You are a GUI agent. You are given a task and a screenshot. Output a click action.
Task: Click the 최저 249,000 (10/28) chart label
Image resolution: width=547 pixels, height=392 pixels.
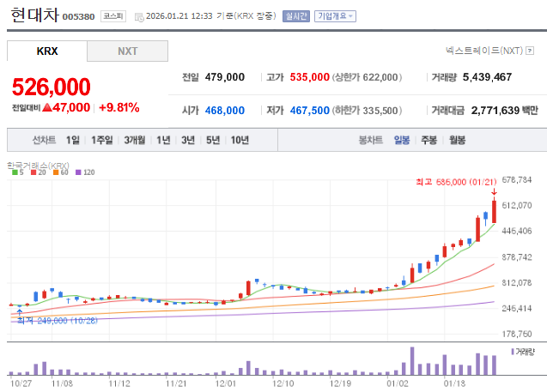point(58,321)
